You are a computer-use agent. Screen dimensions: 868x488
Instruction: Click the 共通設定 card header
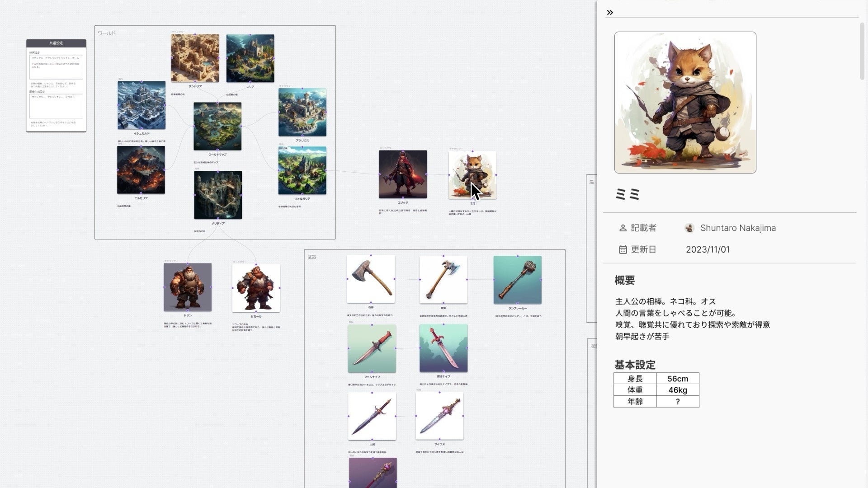point(56,43)
